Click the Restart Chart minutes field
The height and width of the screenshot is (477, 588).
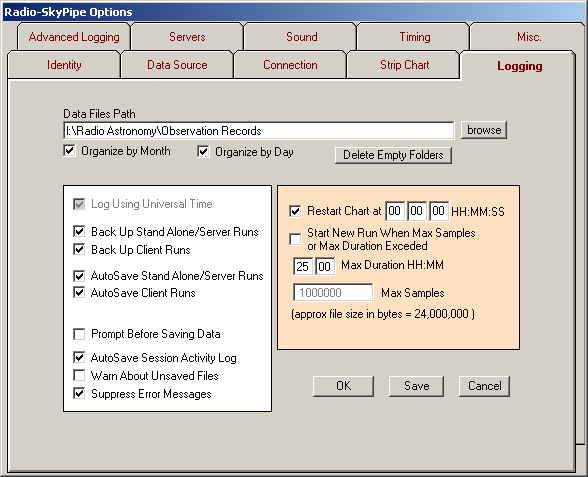416,211
